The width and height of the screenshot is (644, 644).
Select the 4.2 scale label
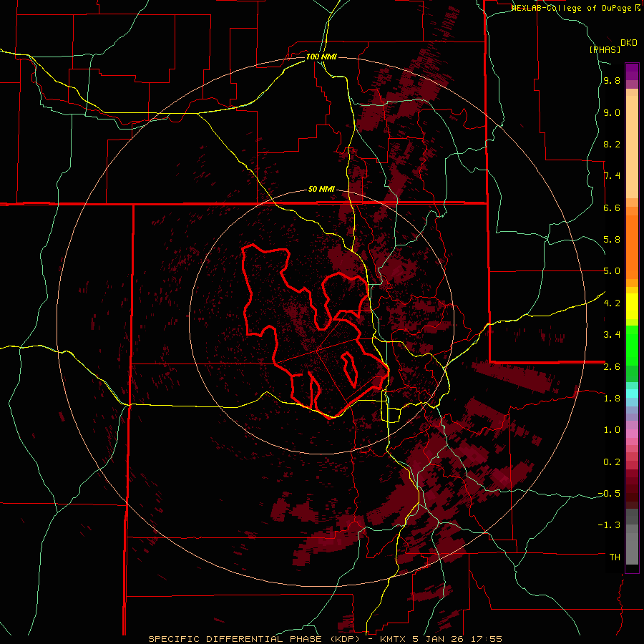click(612, 303)
